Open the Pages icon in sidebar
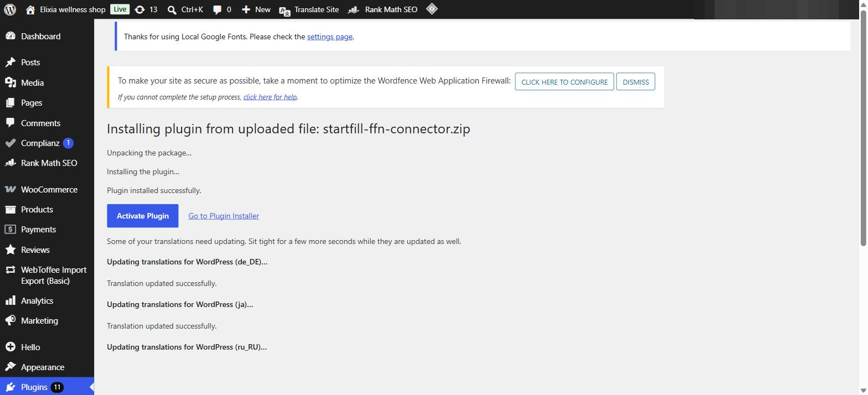The height and width of the screenshot is (395, 868). tap(10, 102)
